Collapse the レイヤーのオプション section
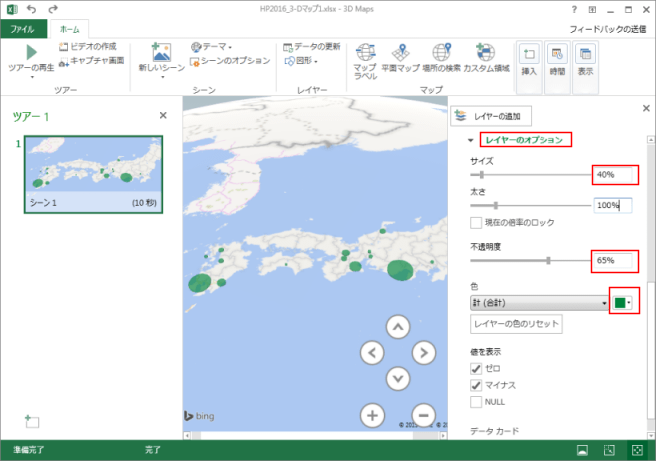This screenshot has height=461, width=656. 471,140
